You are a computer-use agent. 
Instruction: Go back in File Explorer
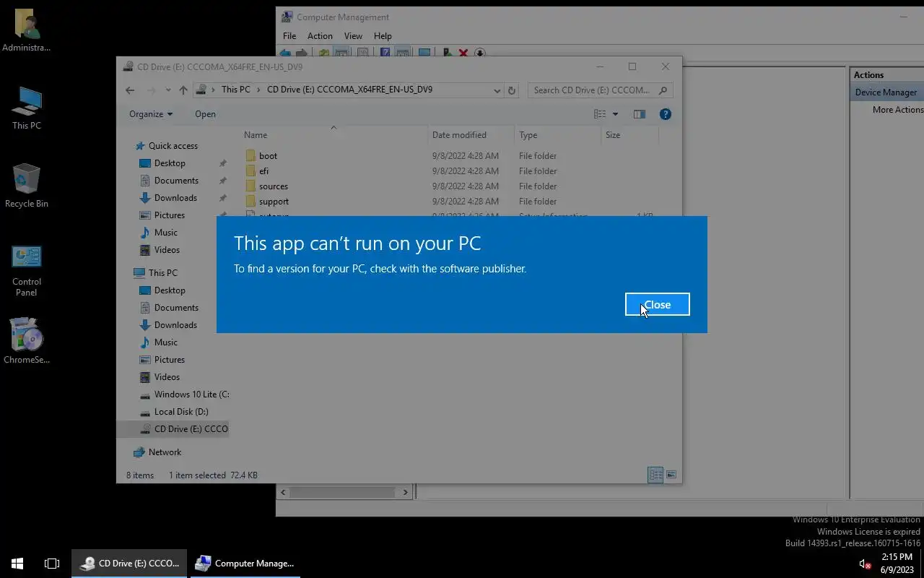coord(130,90)
